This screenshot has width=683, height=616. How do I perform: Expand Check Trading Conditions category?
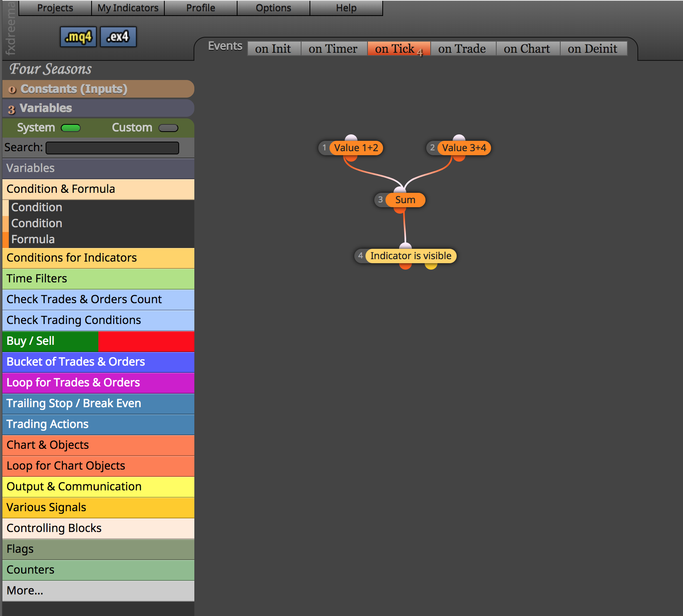pos(98,320)
